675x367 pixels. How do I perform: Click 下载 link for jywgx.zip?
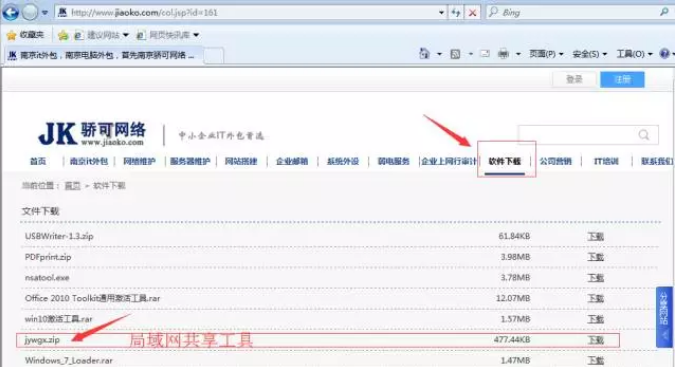596,340
